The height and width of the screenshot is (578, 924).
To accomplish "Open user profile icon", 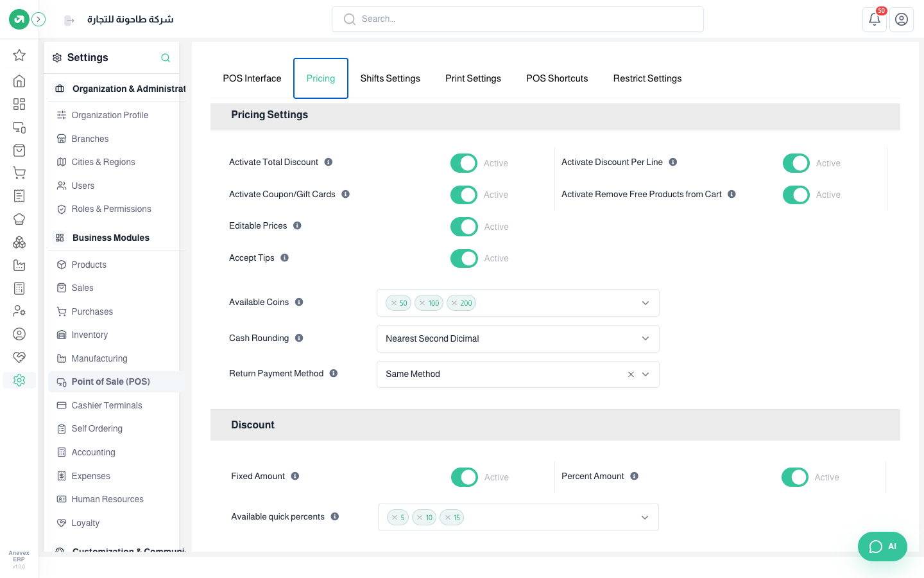I will [x=901, y=19].
